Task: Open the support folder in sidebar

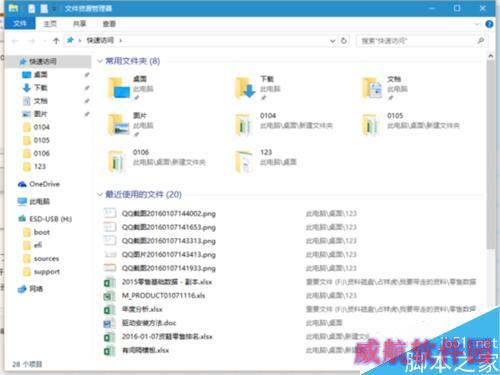Action: 48,272
